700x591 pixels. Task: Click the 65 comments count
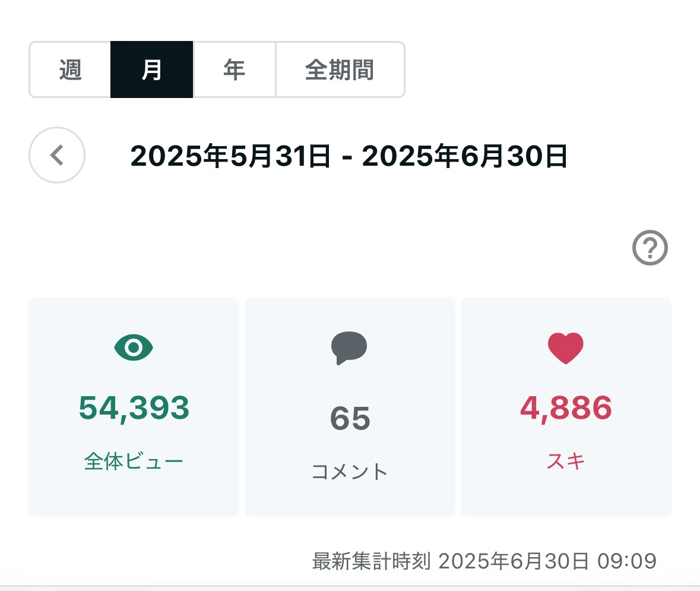(350, 419)
